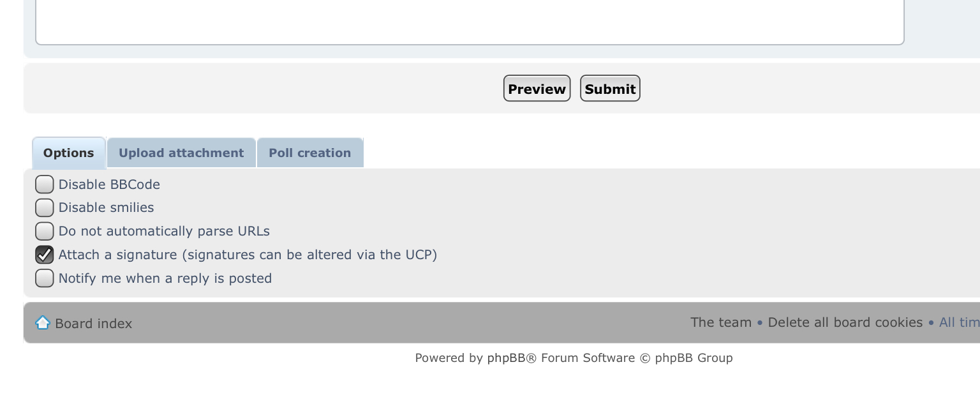The width and height of the screenshot is (980, 406).
Task: Click the home icon beside Board index
Action: pyautogui.click(x=43, y=322)
